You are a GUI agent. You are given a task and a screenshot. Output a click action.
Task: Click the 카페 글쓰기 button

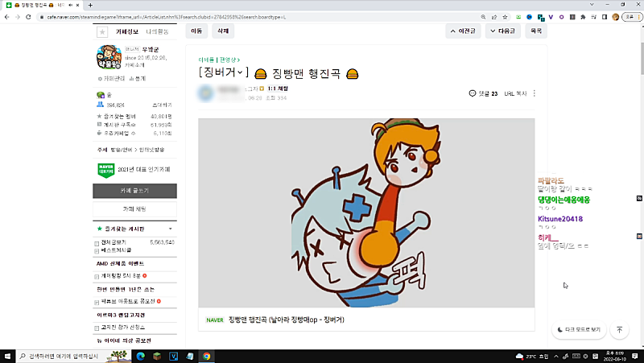coord(134,191)
